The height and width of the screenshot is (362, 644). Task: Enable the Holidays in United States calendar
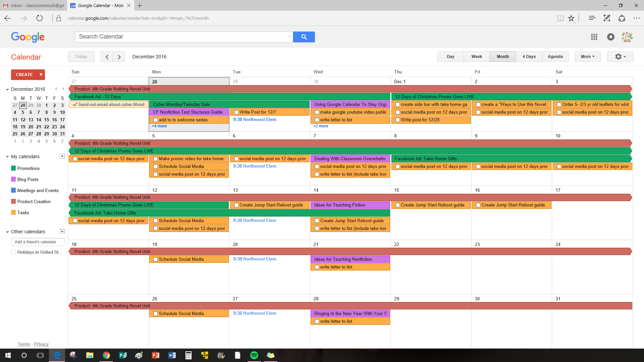(x=13, y=252)
